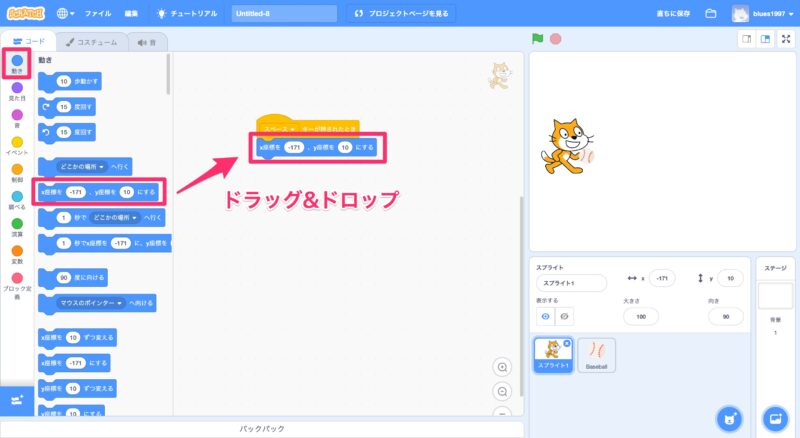Zoom out on the code workspace
This screenshot has height=438, width=800.
pos(503,391)
